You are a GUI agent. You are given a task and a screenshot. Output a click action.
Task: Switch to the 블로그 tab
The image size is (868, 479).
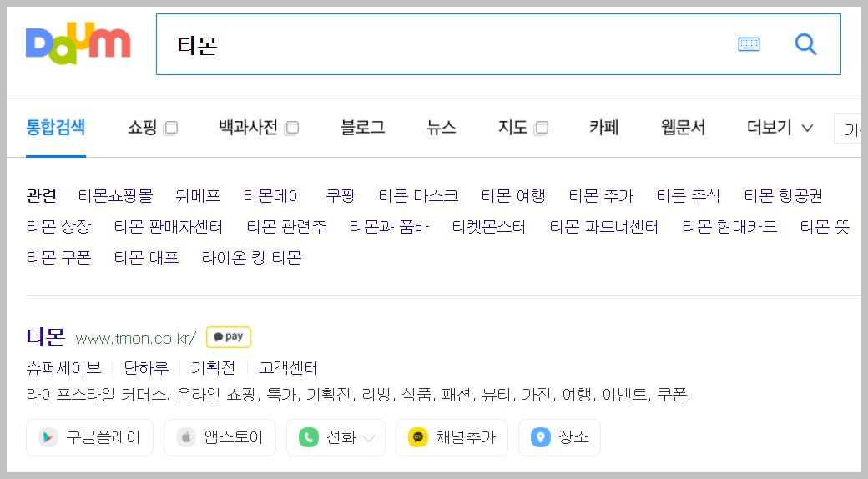[362, 128]
